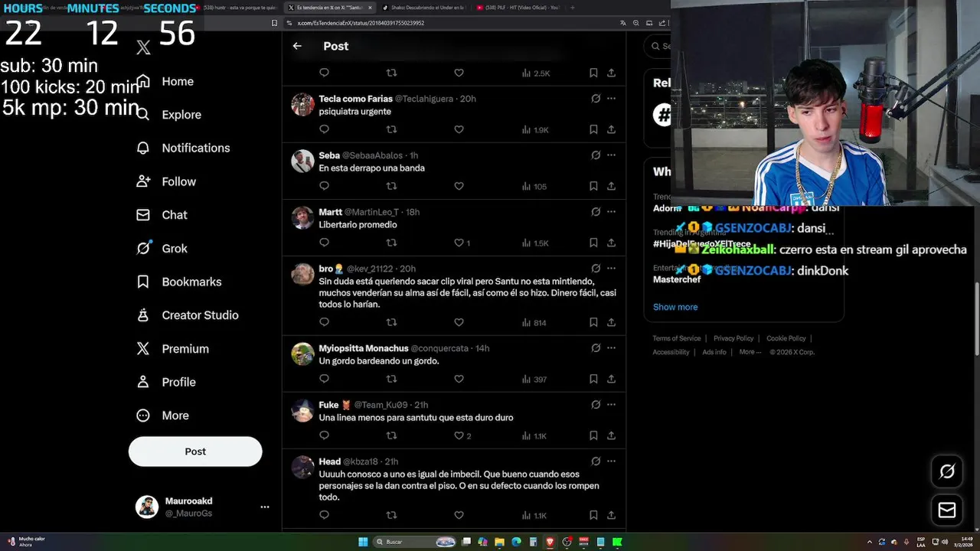
Task: Open Brave browser from the taskbar
Action: click(x=550, y=542)
